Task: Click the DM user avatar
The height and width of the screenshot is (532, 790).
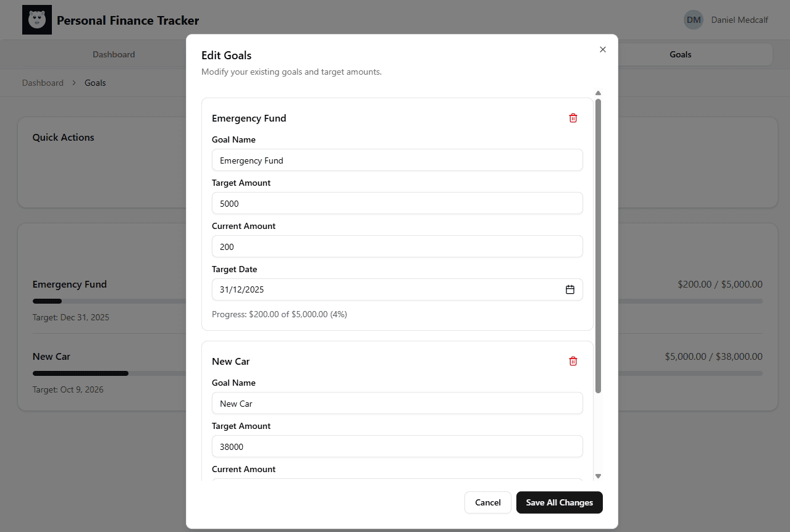Action: pyautogui.click(x=693, y=20)
